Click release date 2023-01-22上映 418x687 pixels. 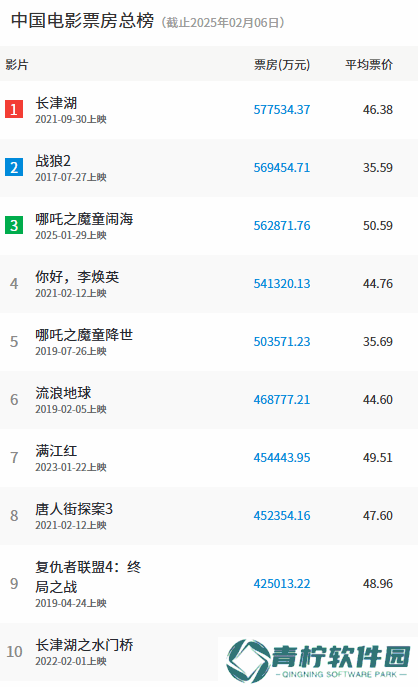(x=71, y=467)
